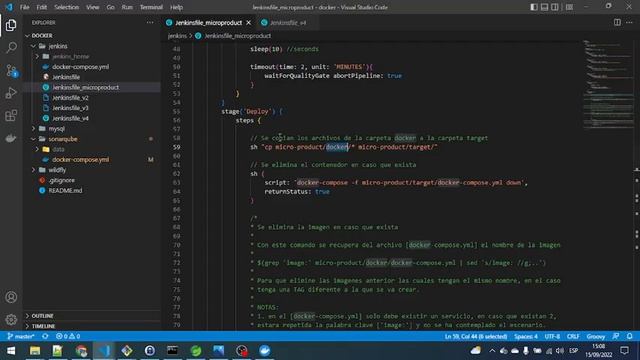Select Jenkinsfile_microproduct in explorer
Screen dimensions: 640x360
[x=86, y=87]
